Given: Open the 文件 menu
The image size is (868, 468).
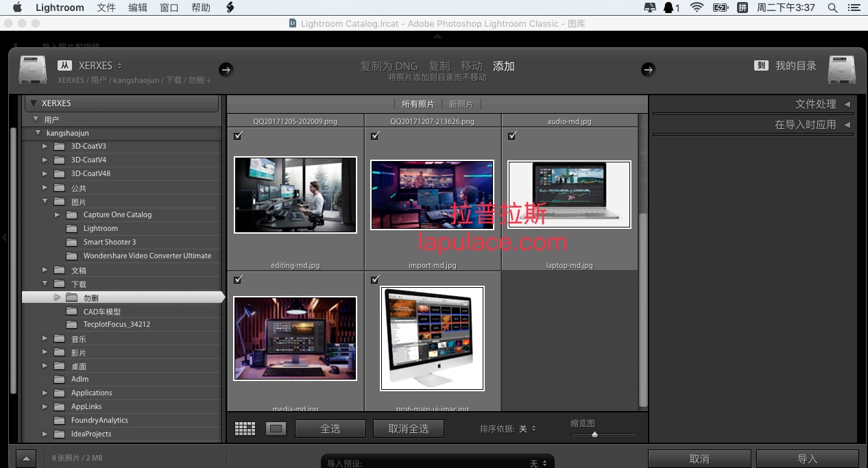Looking at the screenshot, I should 106,8.
